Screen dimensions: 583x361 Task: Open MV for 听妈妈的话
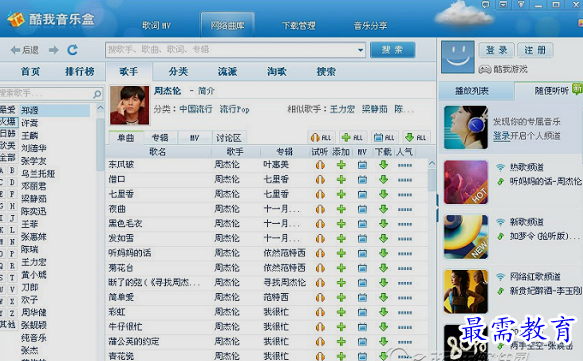[x=362, y=253]
